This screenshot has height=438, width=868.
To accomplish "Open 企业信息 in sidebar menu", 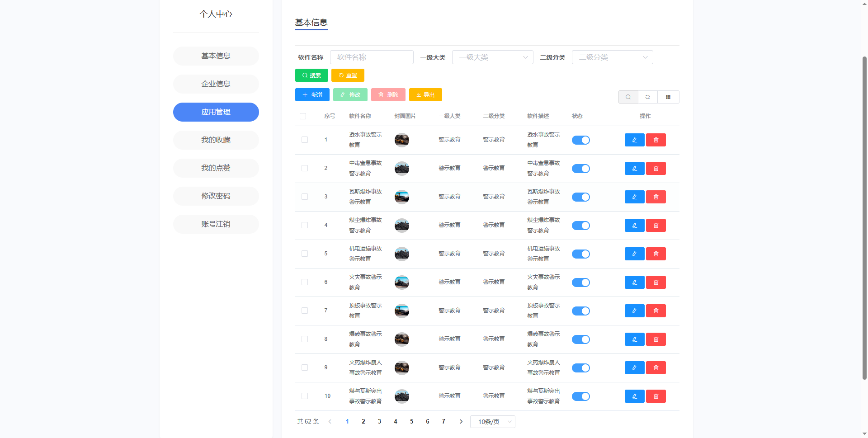I will (216, 84).
